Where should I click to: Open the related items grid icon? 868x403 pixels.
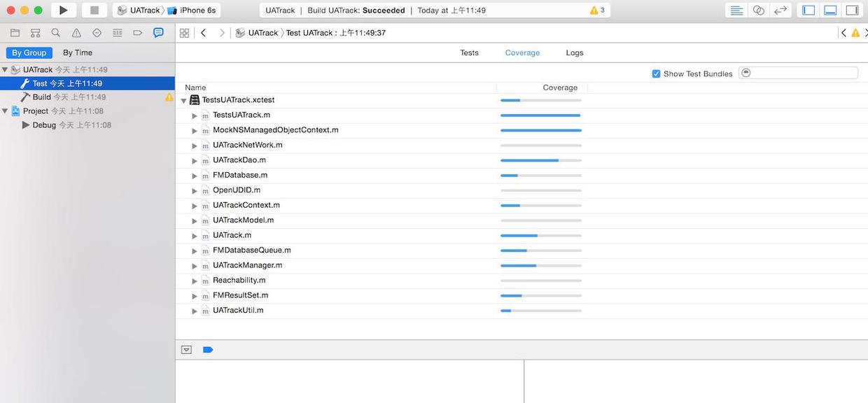coord(185,33)
